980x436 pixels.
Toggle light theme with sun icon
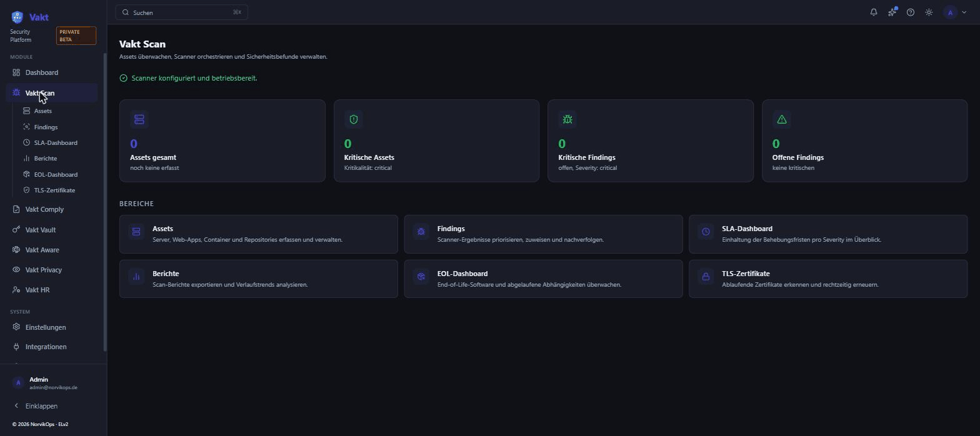tap(929, 12)
